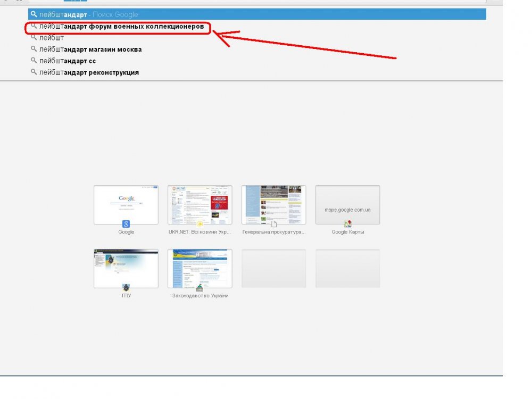Viewport: 532px width, 399px height.
Task: Select suggestion 'лейбштандарт реконструкция'
Action: tap(89, 72)
